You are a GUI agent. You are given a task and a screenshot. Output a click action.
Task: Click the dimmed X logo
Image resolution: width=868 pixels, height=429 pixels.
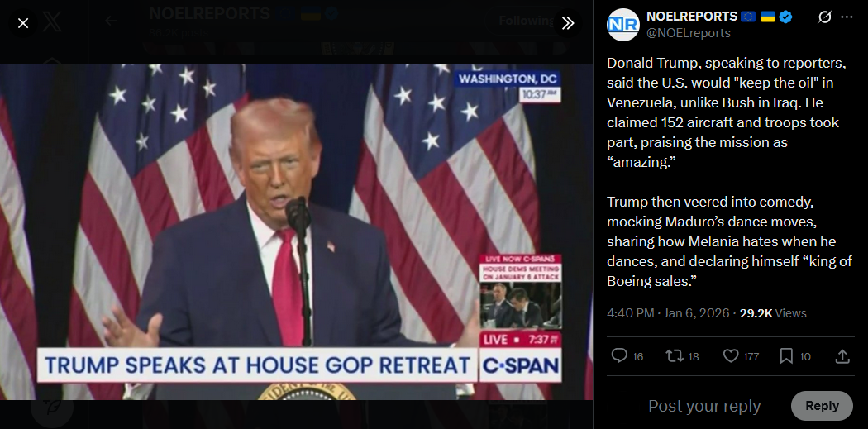52,21
